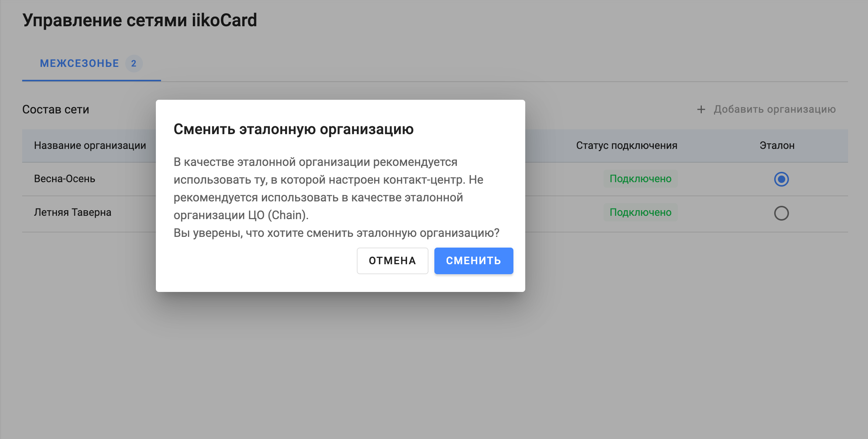Click the Состав сети label

56,109
